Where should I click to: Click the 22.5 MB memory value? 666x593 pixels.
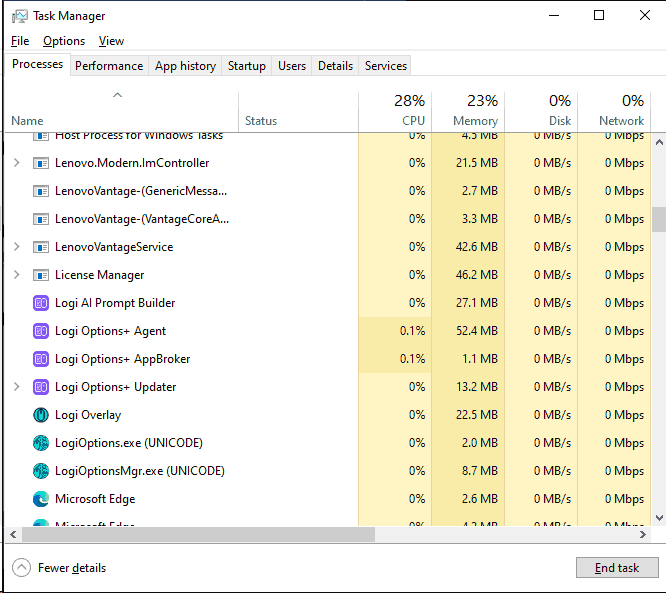pos(477,415)
